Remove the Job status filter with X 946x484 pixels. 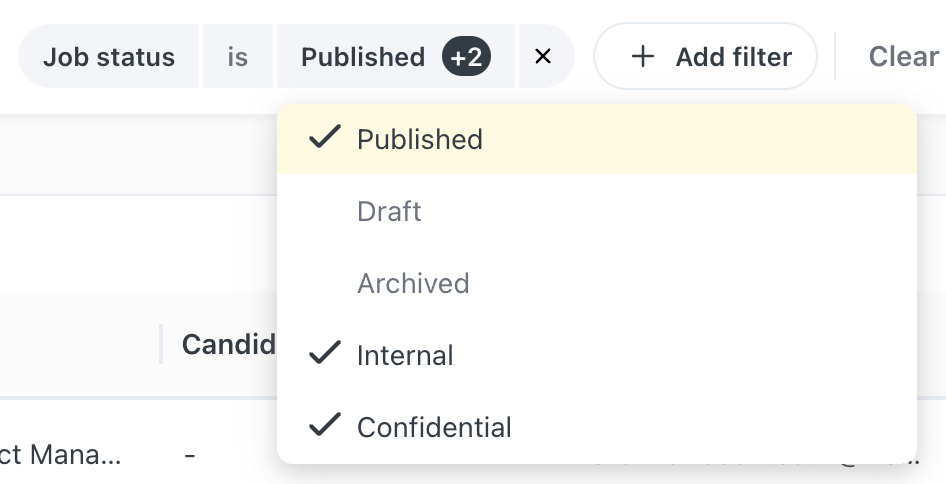point(543,57)
